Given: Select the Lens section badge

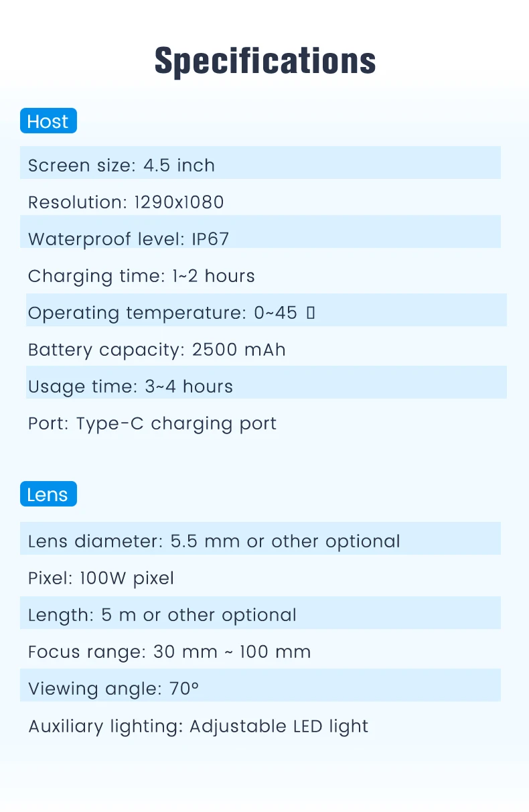Looking at the screenshot, I should coord(48,494).
